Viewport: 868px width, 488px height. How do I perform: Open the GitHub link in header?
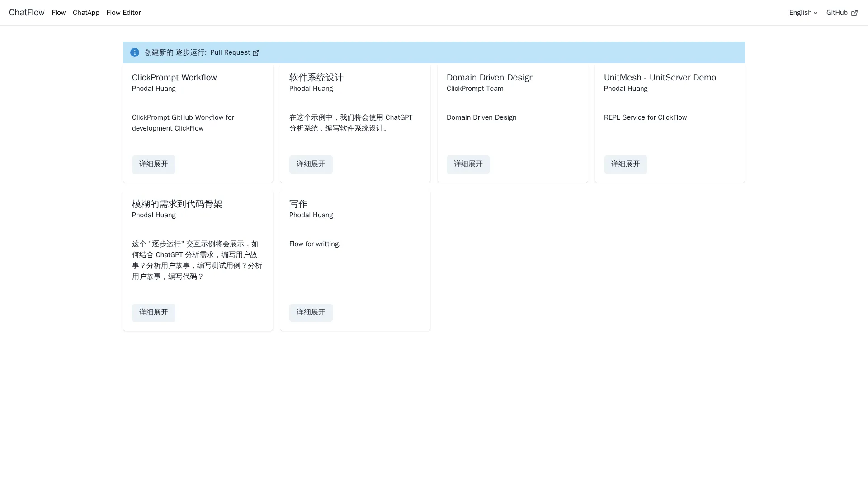coord(836,13)
